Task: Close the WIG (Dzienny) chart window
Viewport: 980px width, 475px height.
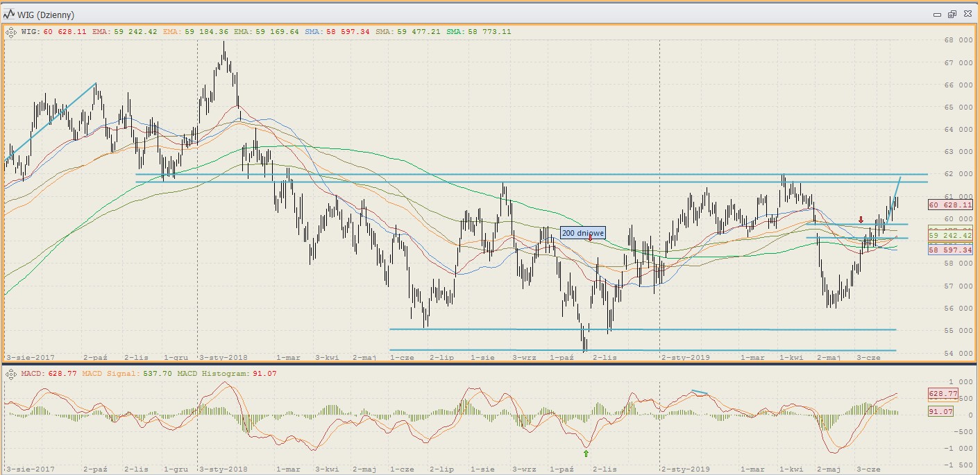Action: (966, 14)
